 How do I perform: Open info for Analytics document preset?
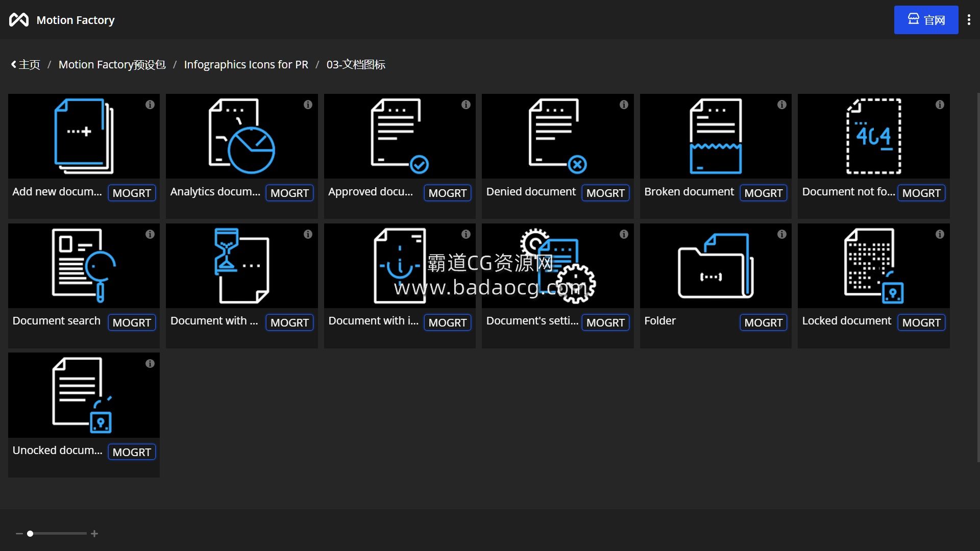[308, 105]
